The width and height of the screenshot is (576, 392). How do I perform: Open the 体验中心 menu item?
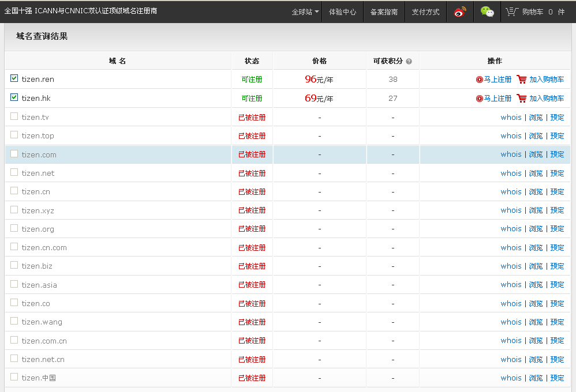click(x=342, y=12)
